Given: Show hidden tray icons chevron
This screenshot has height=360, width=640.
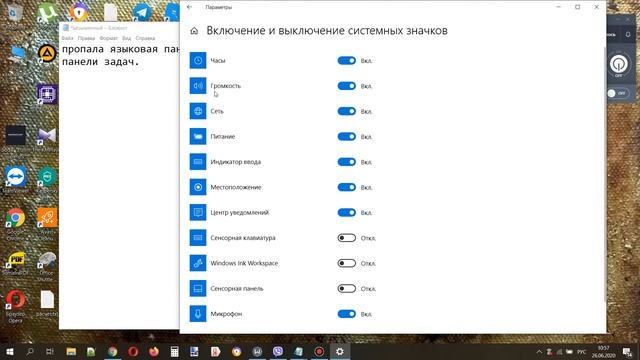Looking at the screenshot, I should [539, 352].
